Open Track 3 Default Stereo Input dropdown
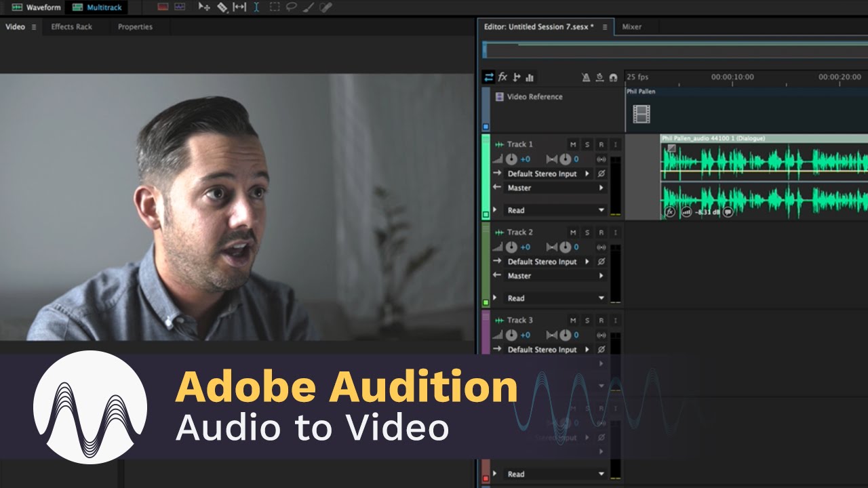 pos(548,350)
